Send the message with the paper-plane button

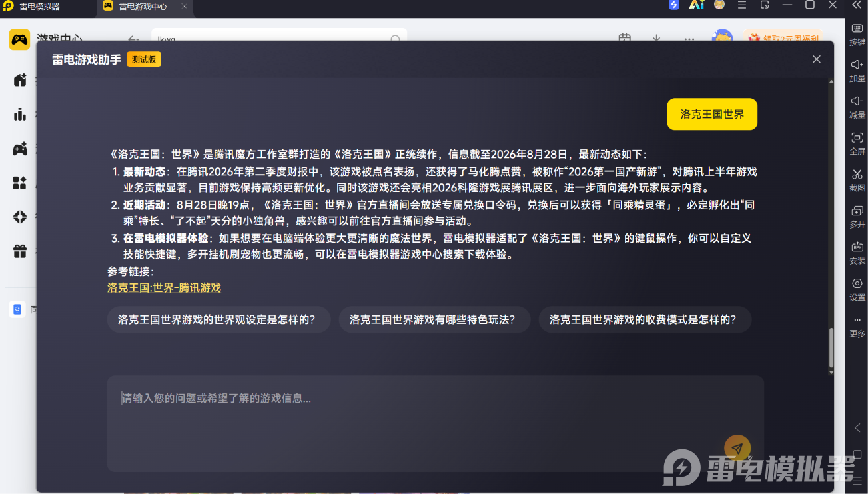point(737,449)
